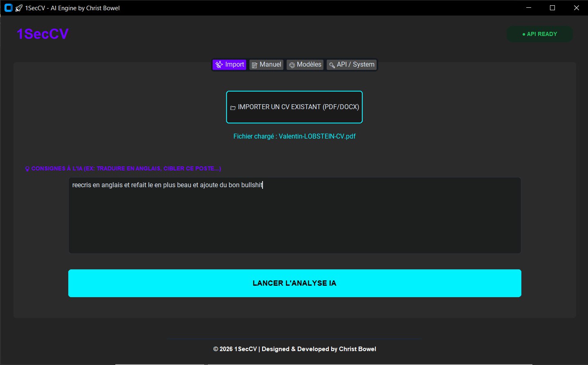Click the key icon on API / System tab
Image resolution: width=588 pixels, height=365 pixels.
[x=332, y=65]
